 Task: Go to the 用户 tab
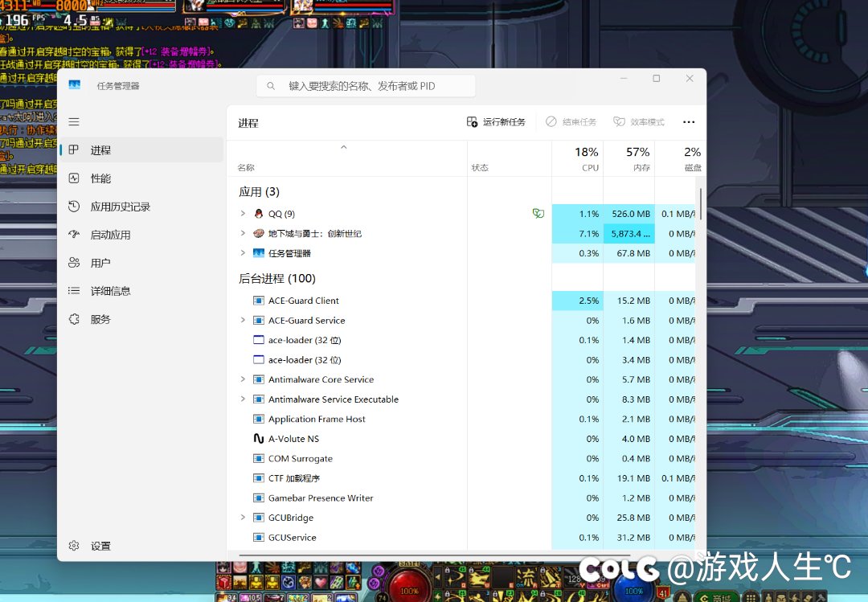(x=142, y=263)
